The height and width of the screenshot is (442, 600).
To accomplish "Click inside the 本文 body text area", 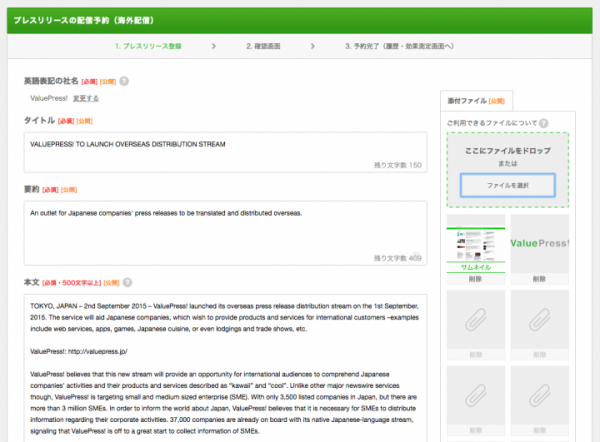I will point(225,368).
